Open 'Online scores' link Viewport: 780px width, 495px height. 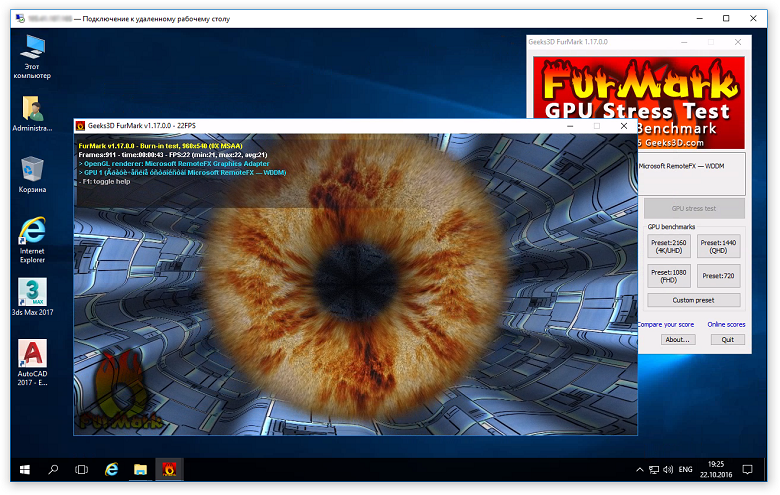[x=726, y=324]
